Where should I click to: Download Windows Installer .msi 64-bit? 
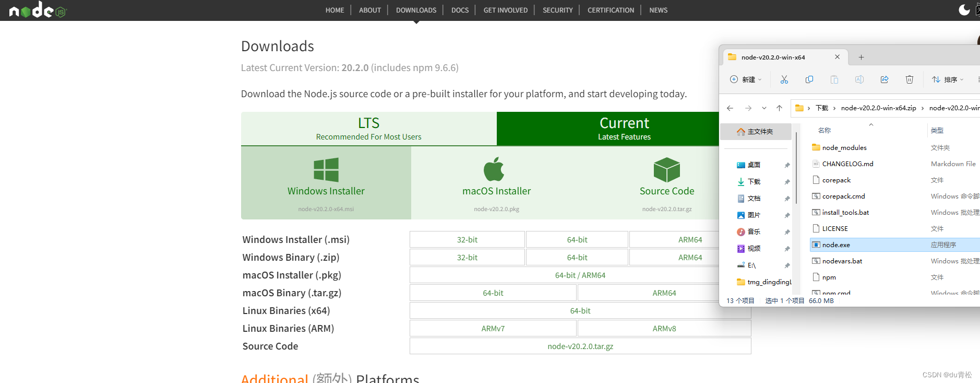[x=577, y=240]
